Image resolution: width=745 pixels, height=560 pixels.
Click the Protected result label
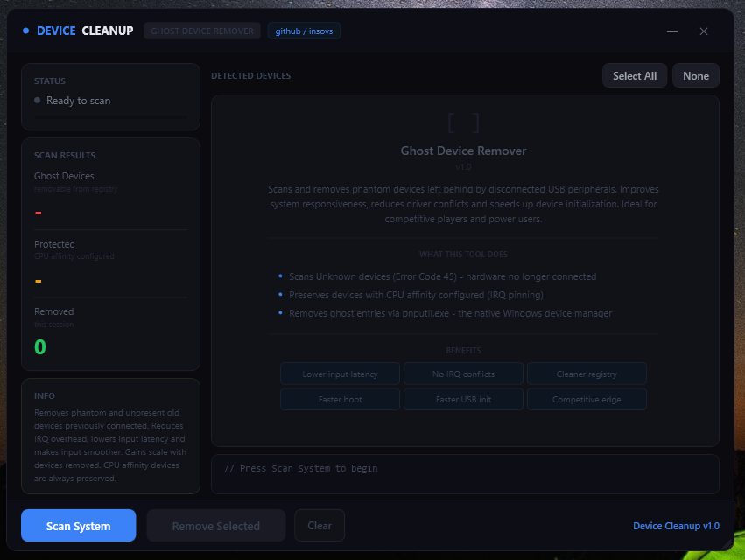click(x=54, y=244)
